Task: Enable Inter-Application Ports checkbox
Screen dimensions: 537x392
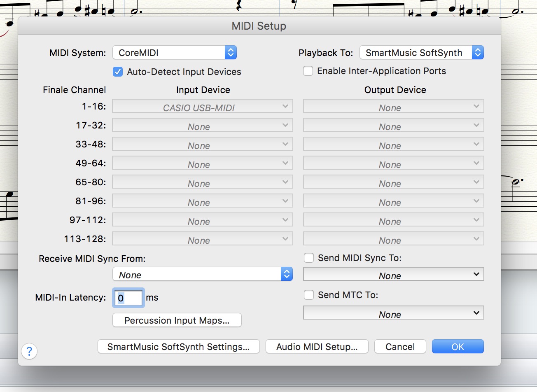Action: click(x=308, y=71)
